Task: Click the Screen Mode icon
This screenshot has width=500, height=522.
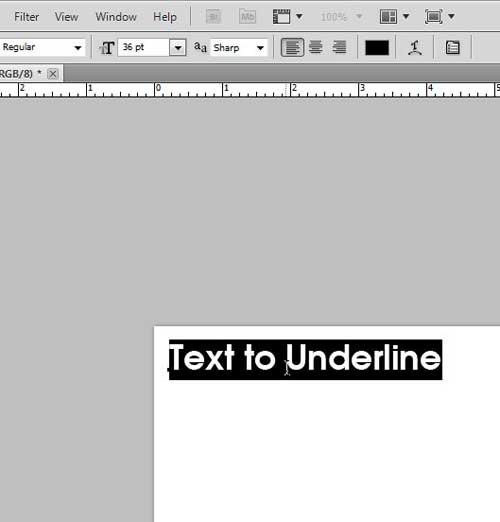Action: (434, 16)
